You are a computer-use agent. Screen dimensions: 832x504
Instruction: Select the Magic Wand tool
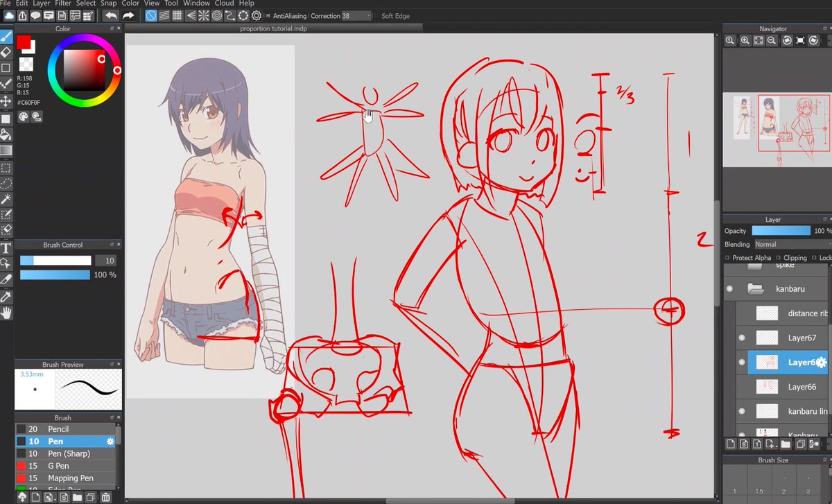click(6, 200)
